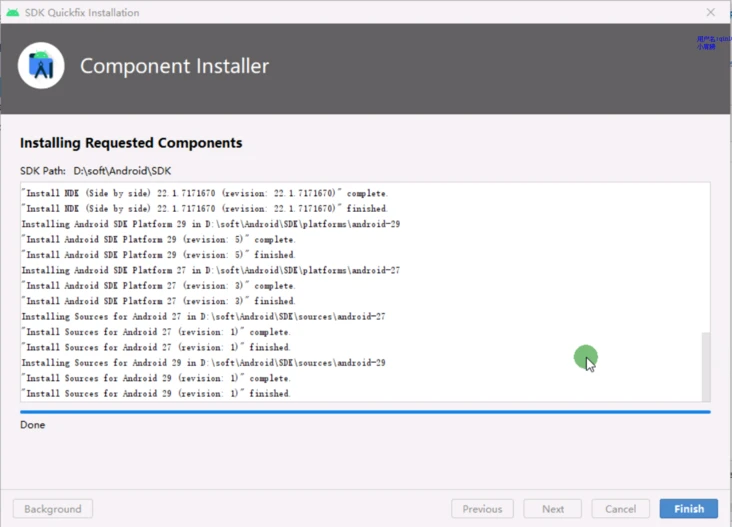Click the "Component Installer" header title
Image resolution: width=732 pixels, height=527 pixels.
point(174,66)
